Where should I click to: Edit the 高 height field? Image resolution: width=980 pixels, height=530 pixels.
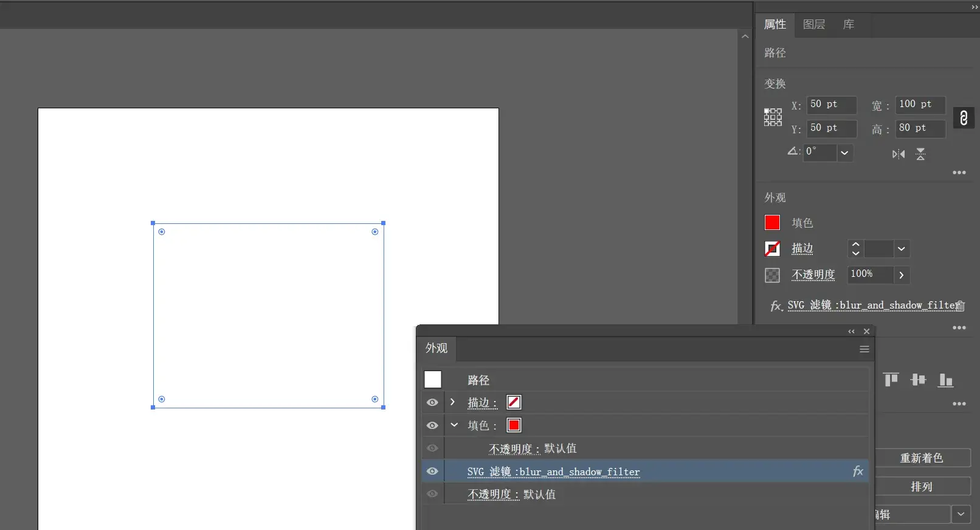coord(920,128)
